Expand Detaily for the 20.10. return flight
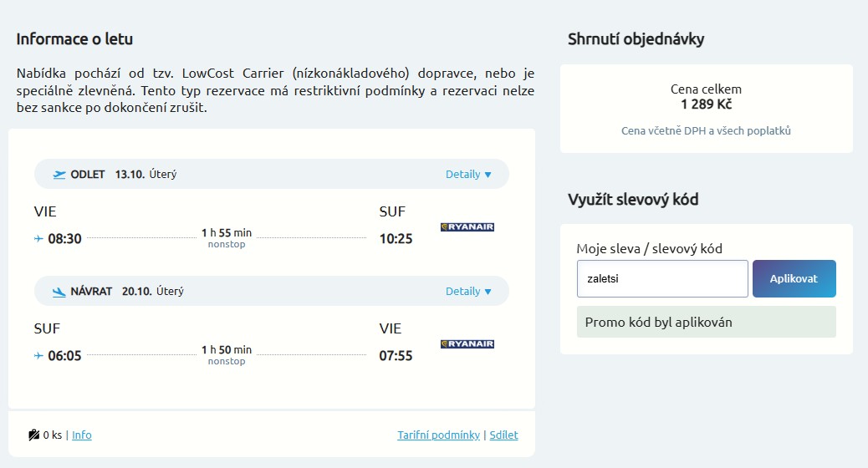This screenshot has height=468, width=868. click(x=462, y=292)
